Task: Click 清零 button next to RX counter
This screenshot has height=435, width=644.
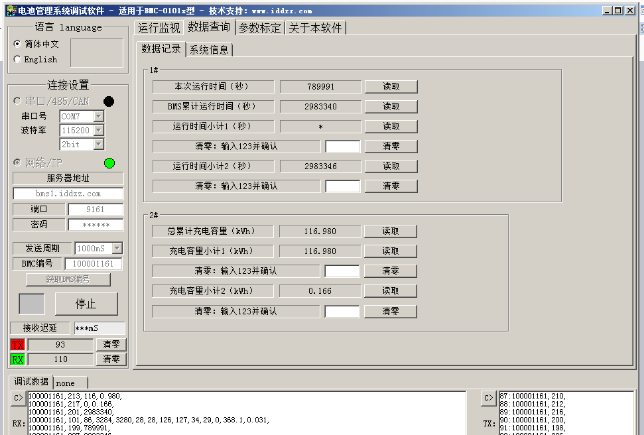Action: (111, 359)
